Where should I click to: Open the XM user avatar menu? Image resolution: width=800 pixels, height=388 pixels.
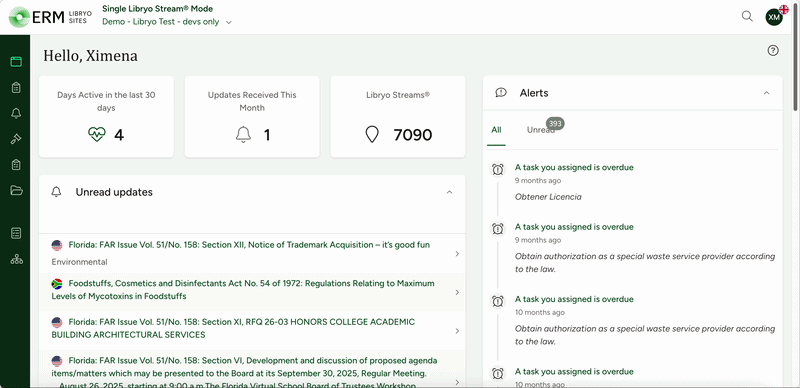pyautogui.click(x=774, y=17)
